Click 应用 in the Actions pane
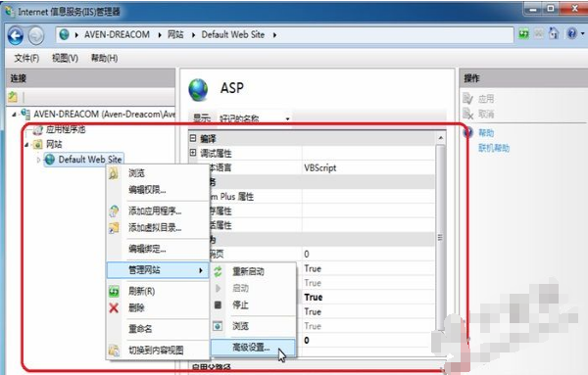Screen dimensions: 588x375 (486, 99)
